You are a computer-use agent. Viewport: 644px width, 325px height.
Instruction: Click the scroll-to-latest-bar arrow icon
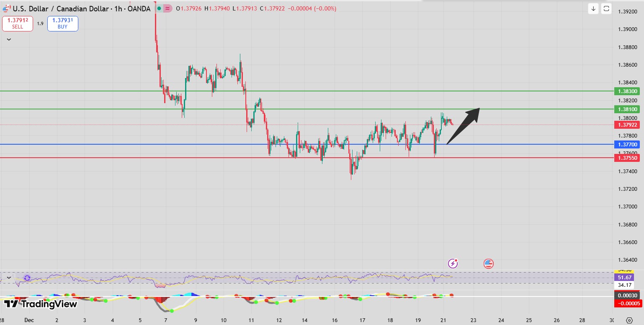click(x=593, y=8)
